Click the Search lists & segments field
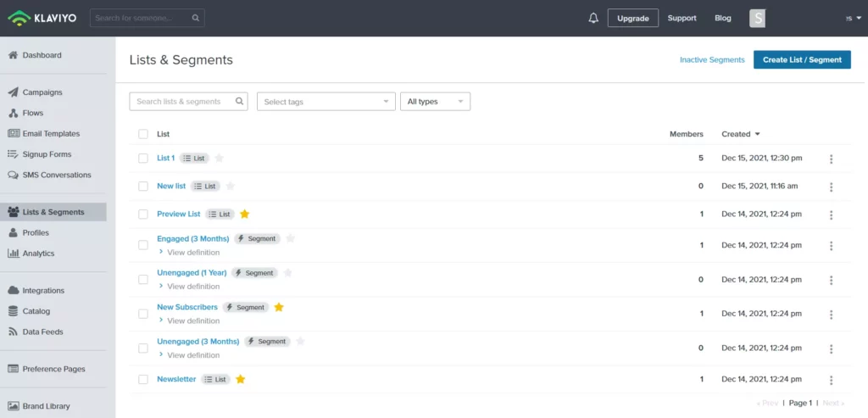This screenshot has width=868, height=418. [180, 102]
